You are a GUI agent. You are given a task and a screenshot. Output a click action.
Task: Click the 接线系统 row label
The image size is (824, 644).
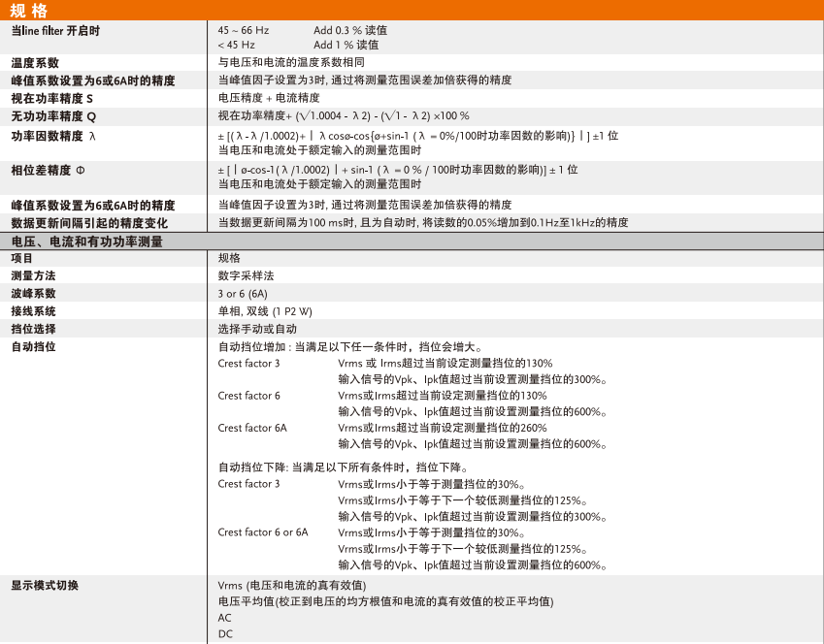tap(34, 311)
